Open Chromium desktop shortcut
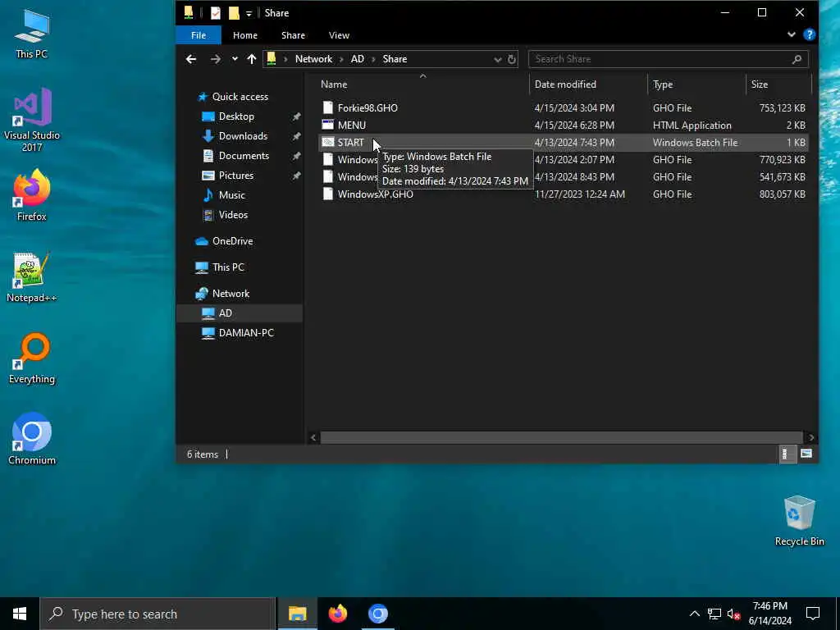 coord(32,439)
